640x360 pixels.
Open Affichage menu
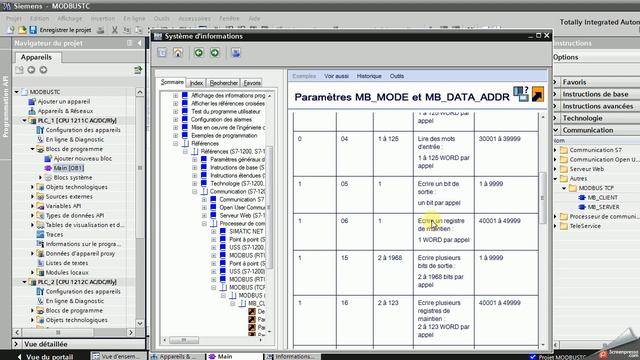tap(69, 18)
